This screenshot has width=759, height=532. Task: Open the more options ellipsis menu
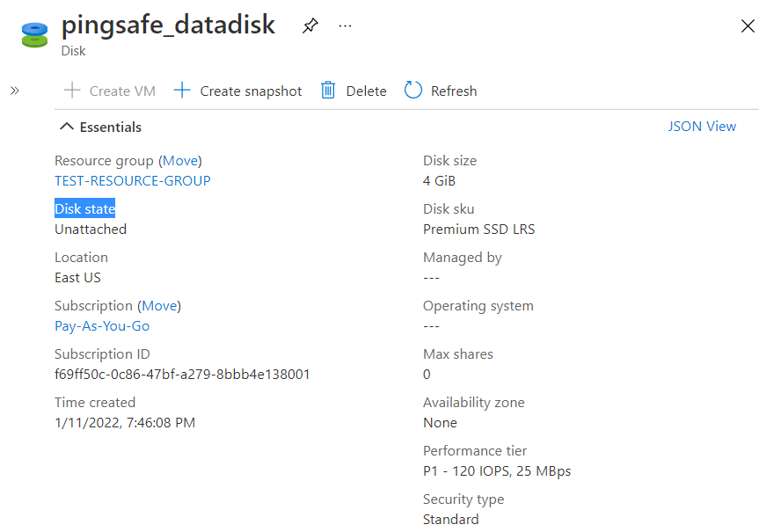click(x=345, y=26)
